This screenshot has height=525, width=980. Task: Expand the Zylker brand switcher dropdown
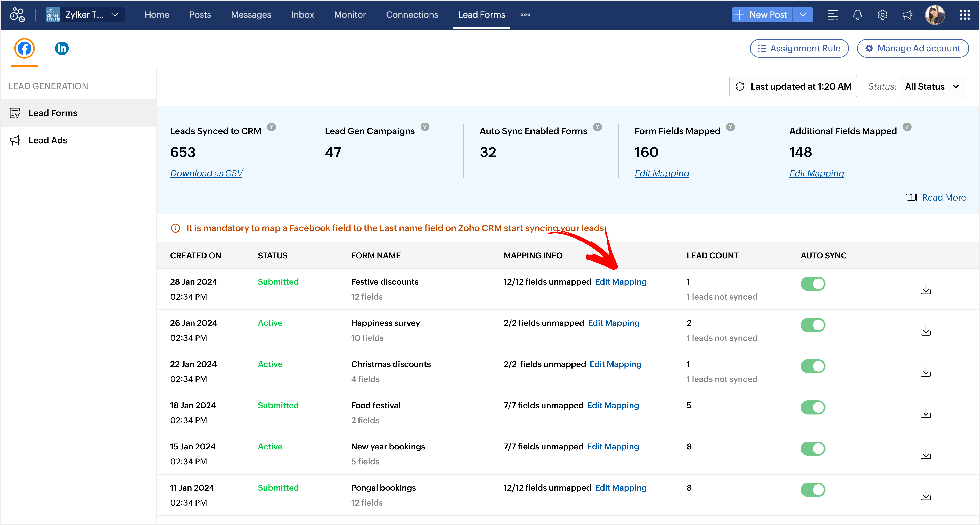[115, 15]
